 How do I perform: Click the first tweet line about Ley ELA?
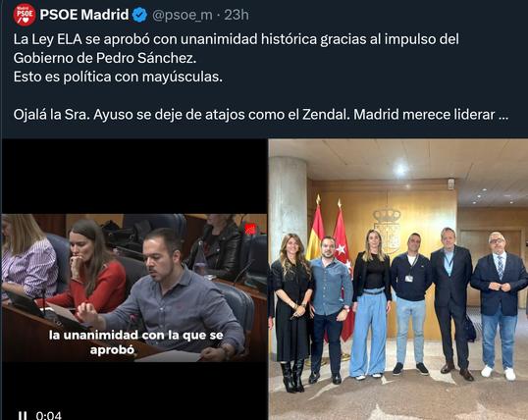click(237, 39)
